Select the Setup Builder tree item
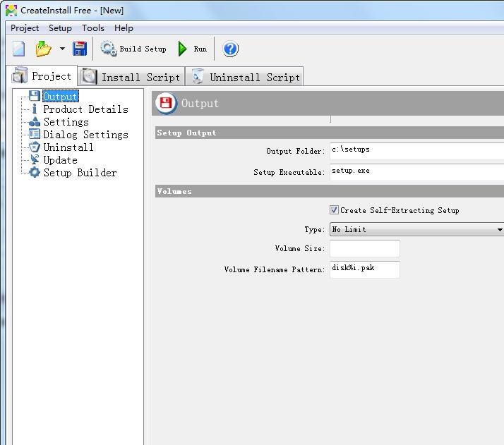The height and width of the screenshot is (445, 504). click(80, 173)
